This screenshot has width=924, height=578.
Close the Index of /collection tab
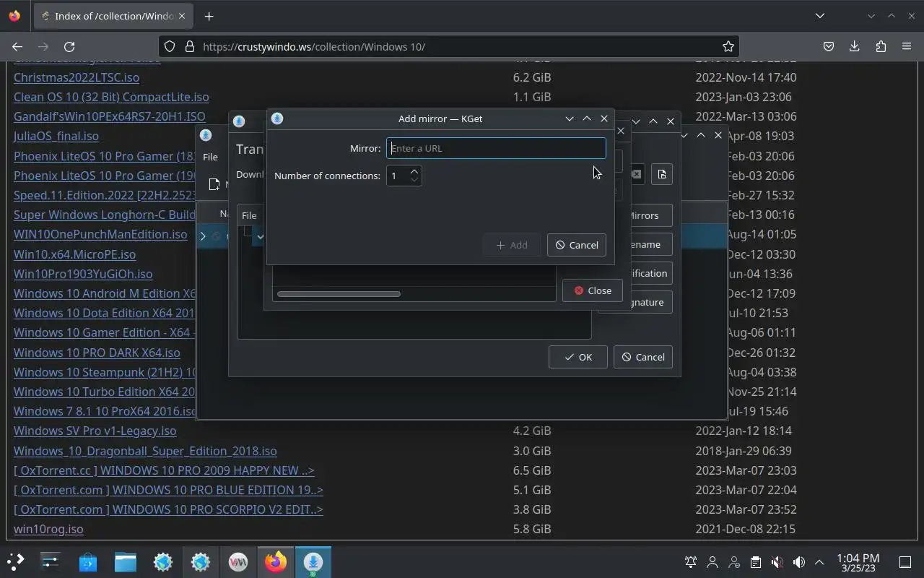[x=183, y=16]
